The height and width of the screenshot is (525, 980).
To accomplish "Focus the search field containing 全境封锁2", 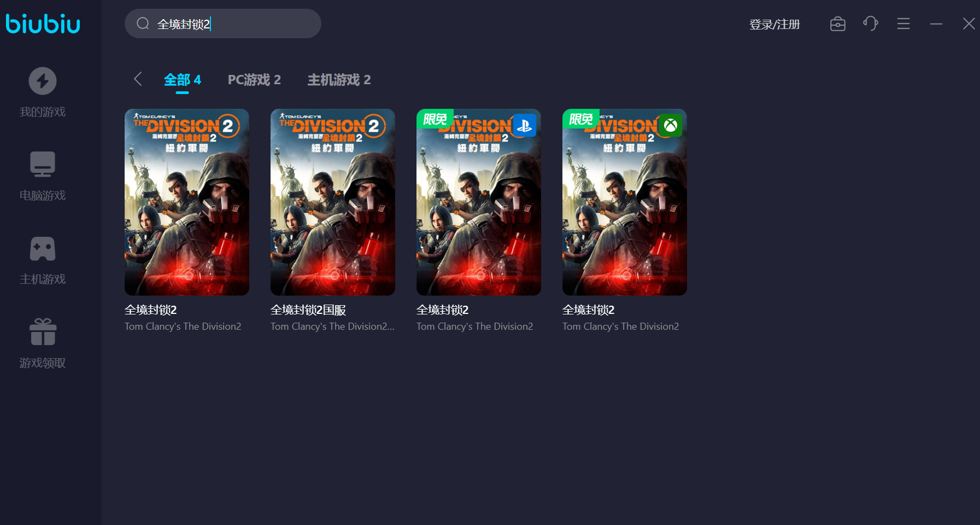I will pos(223,24).
